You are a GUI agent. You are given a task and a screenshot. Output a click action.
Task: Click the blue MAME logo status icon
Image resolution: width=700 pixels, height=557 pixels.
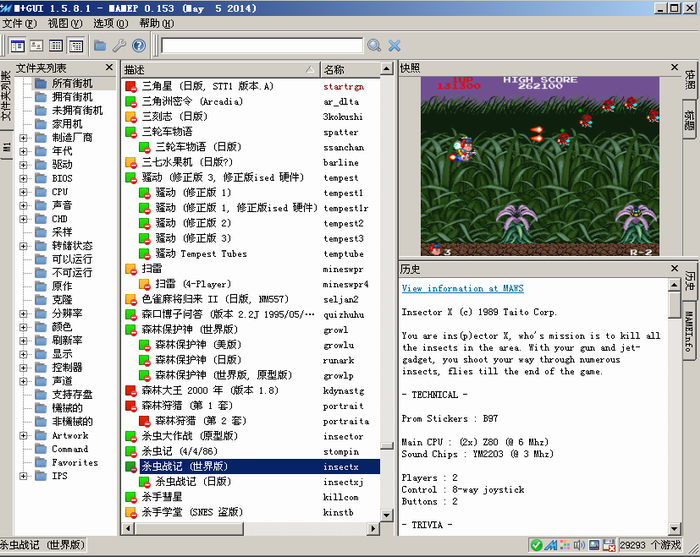[551, 545]
